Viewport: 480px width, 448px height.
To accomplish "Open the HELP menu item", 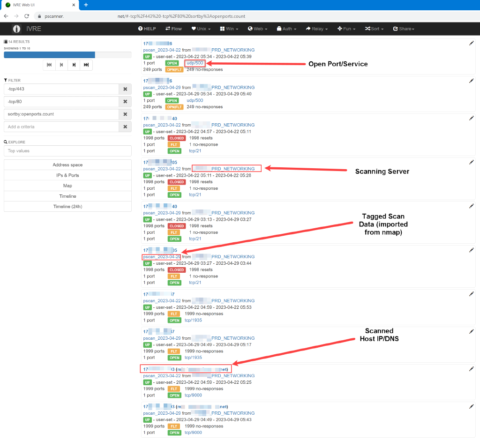I will click(x=147, y=29).
